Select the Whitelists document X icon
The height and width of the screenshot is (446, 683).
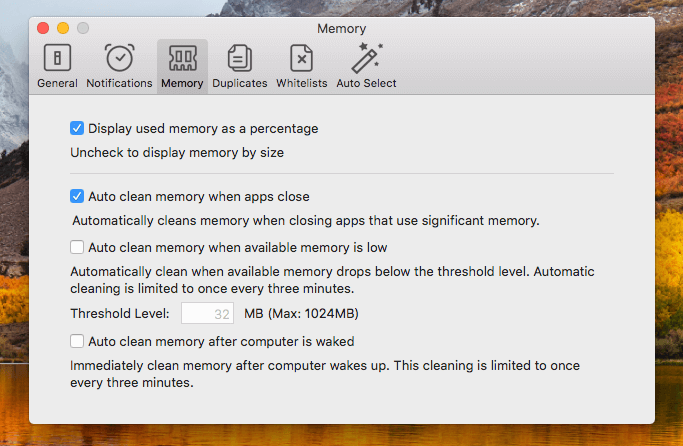pos(301,58)
